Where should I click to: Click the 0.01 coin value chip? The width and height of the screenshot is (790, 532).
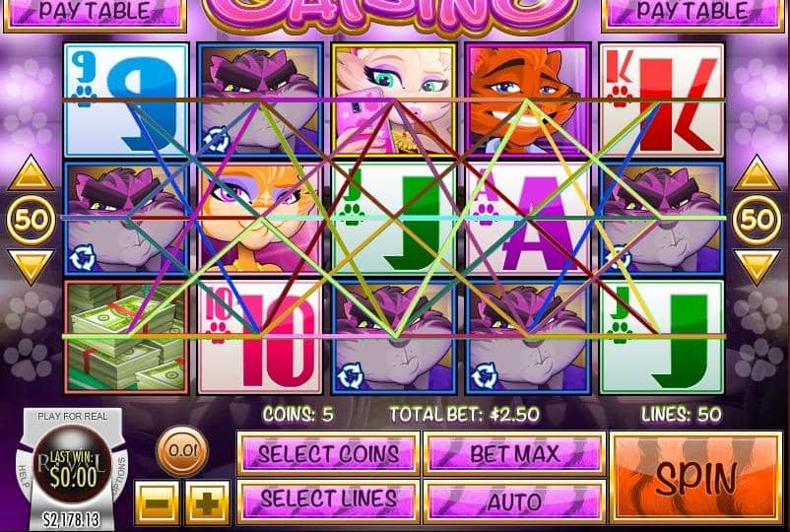pyautogui.click(x=182, y=450)
